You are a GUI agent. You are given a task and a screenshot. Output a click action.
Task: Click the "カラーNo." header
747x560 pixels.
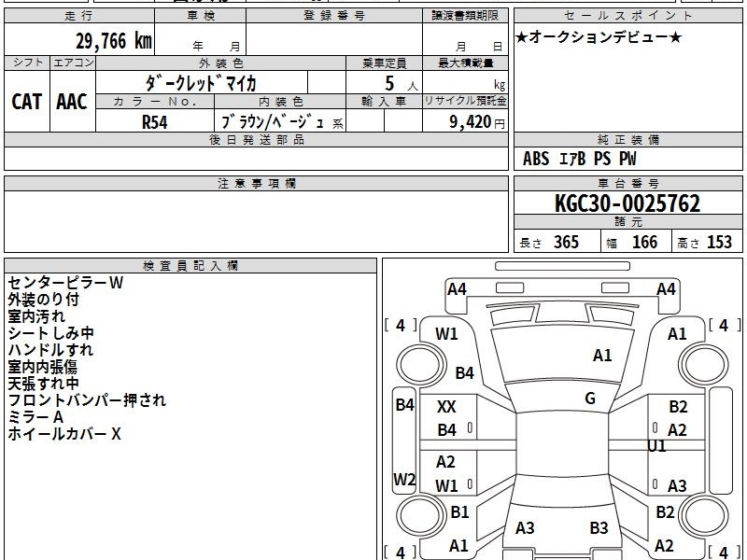click(155, 102)
